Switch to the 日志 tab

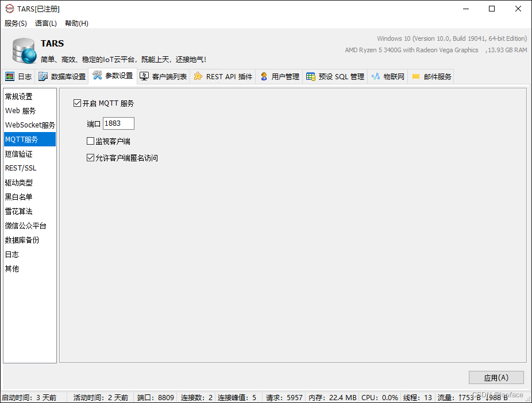tap(18, 76)
